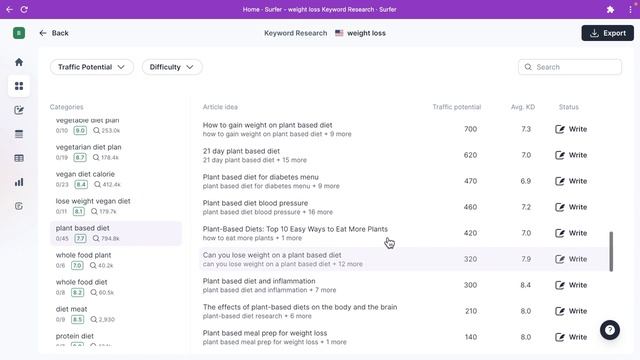Image resolution: width=640 pixels, height=360 pixels.
Task: Open article Plant based diet for diabetes menu
Action: pyautogui.click(x=260, y=177)
